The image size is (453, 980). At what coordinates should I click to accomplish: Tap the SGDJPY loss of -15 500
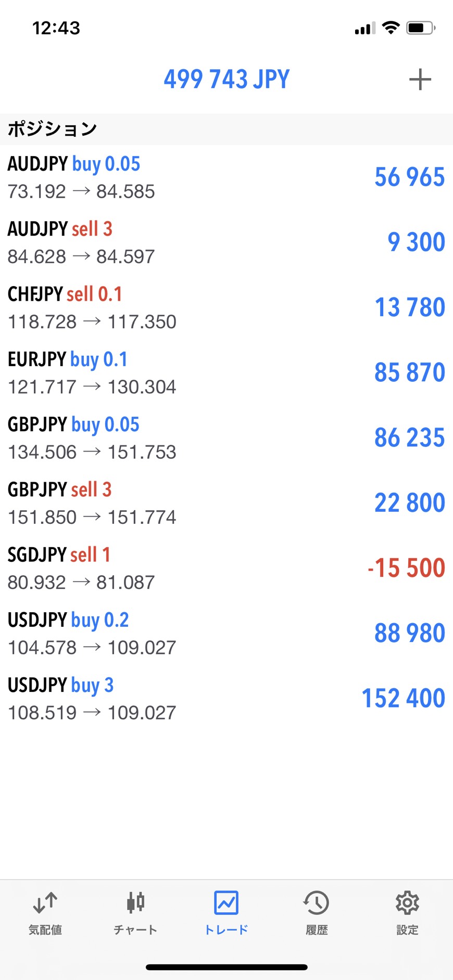tap(406, 568)
